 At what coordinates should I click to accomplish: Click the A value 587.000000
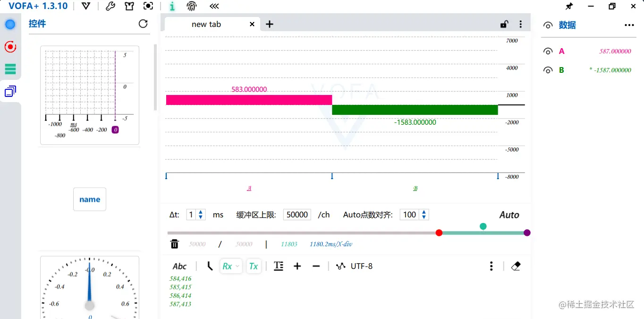615,51
